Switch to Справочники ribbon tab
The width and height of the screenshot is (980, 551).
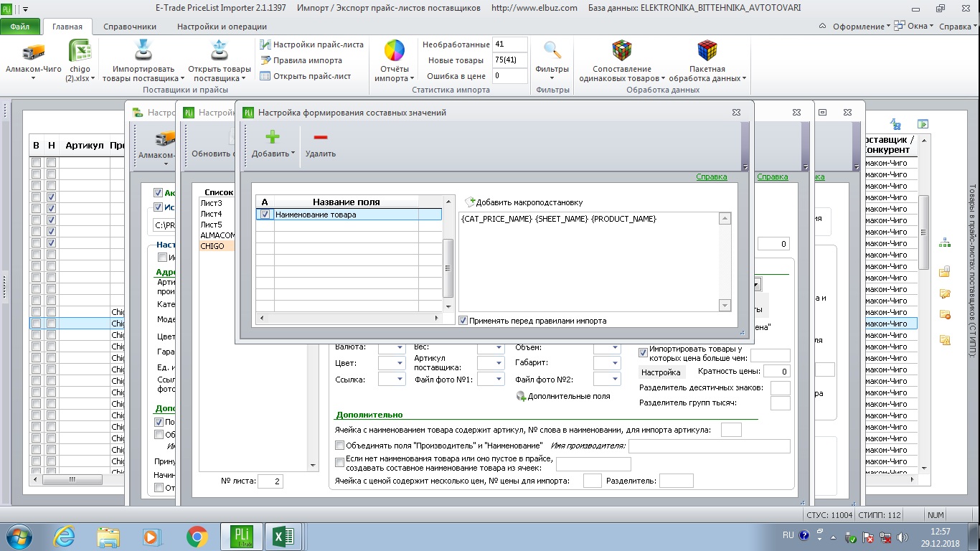tap(130, 27)
